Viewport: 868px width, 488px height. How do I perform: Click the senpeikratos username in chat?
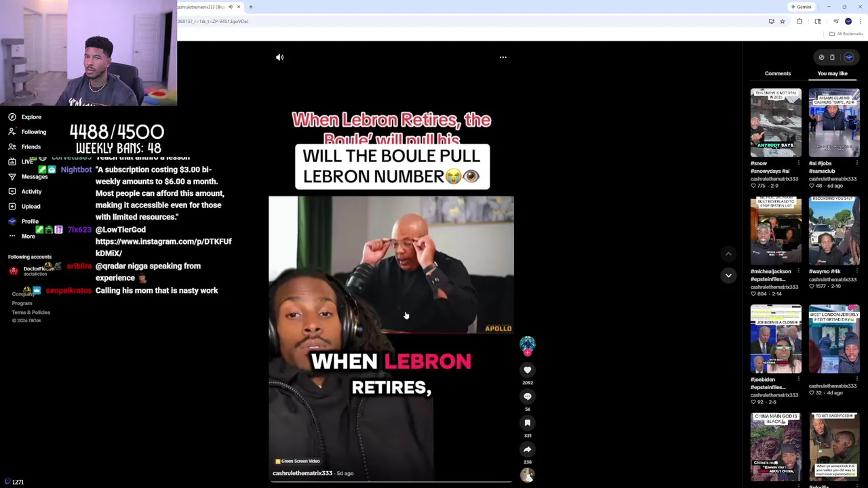pos(68,290)
